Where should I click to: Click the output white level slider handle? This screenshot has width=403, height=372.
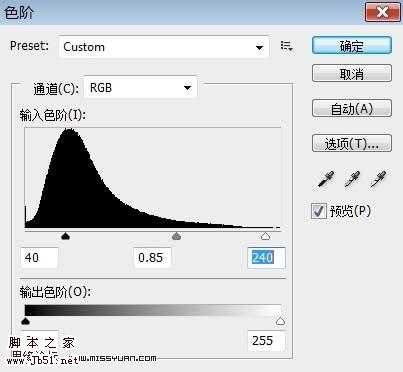(x=281, y=321)
